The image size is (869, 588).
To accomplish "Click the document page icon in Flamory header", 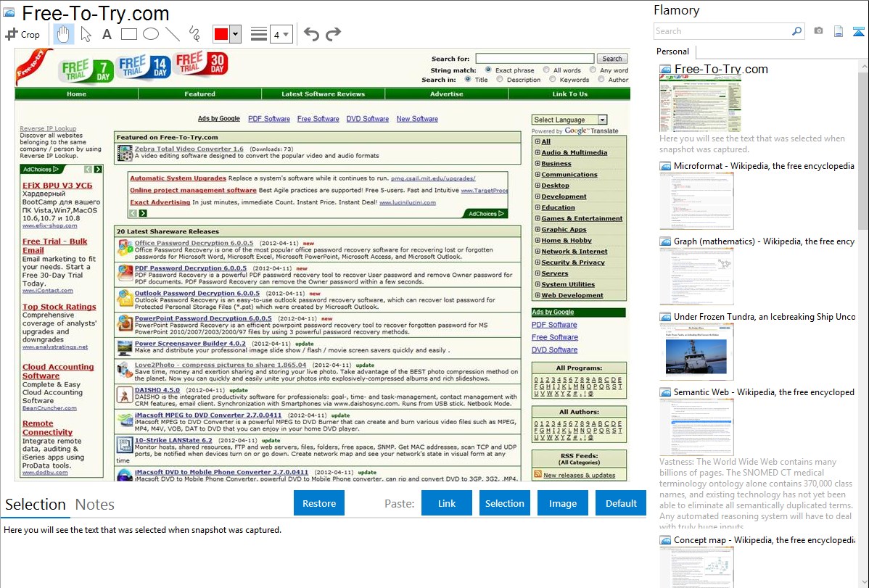I will point(838,31).
